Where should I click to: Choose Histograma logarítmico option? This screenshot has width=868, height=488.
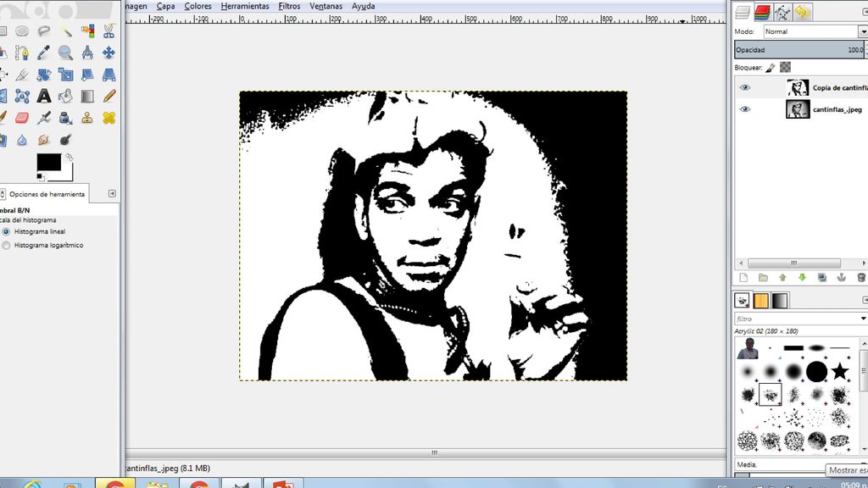point(6,245)
